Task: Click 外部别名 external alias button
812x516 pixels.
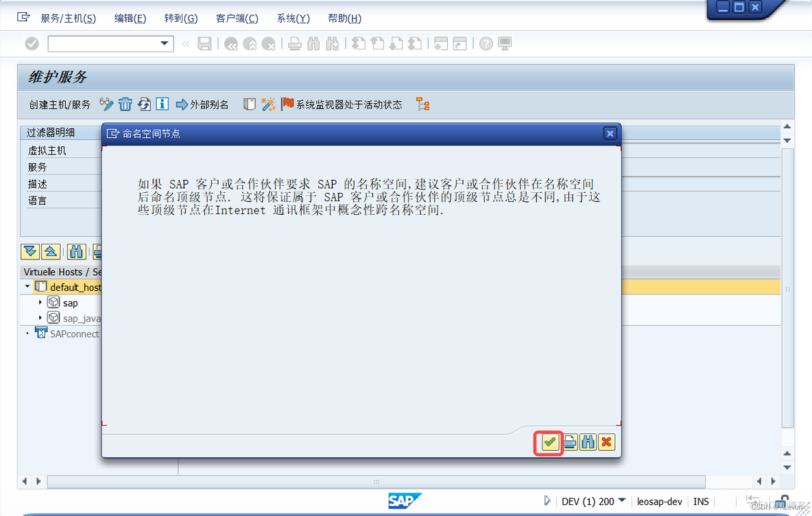Action: (202, 105)
